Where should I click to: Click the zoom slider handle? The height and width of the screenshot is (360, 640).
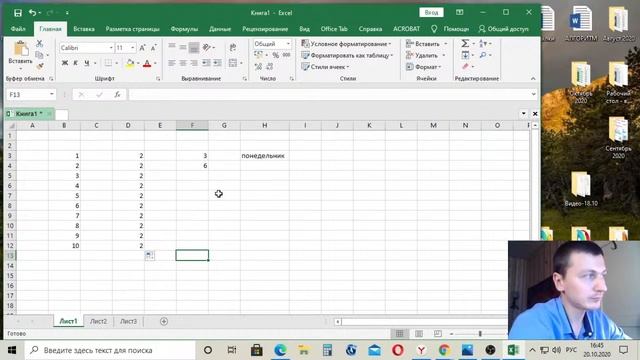coord(480,333)
